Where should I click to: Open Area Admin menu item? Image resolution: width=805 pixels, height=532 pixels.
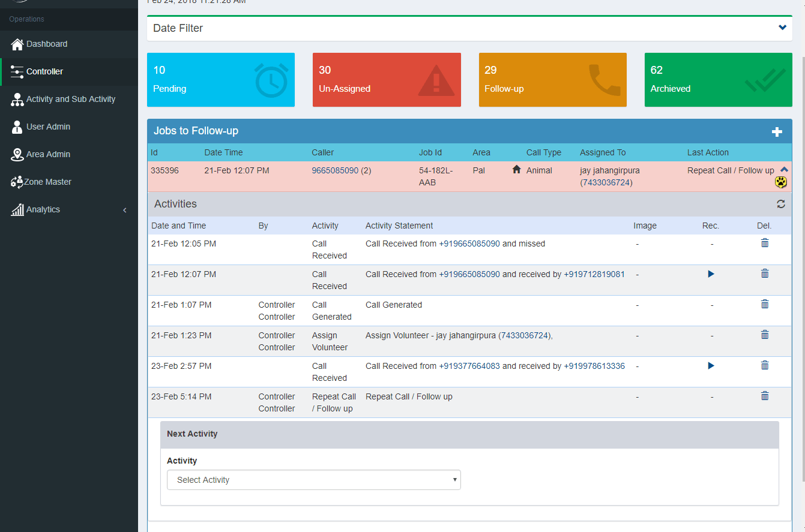(69, 154)
